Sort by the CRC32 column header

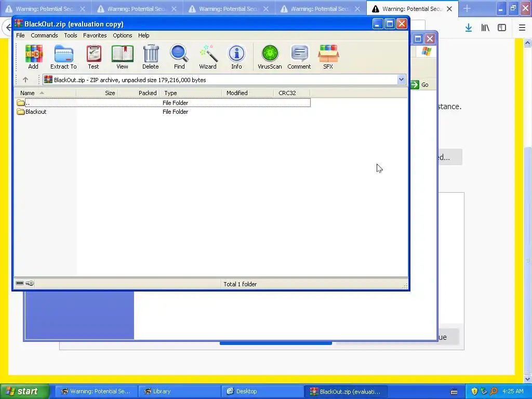[292, 93]
